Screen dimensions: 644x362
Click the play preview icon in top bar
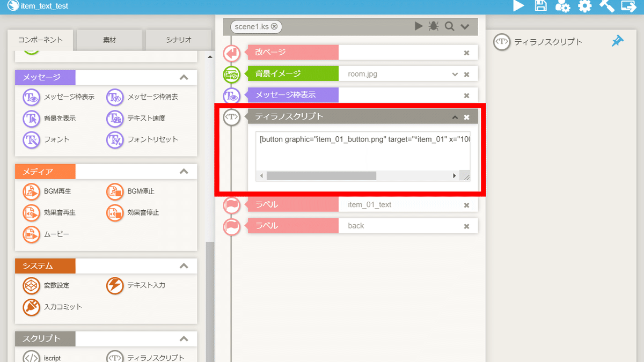pyautogui.click(x=518, y=6)
